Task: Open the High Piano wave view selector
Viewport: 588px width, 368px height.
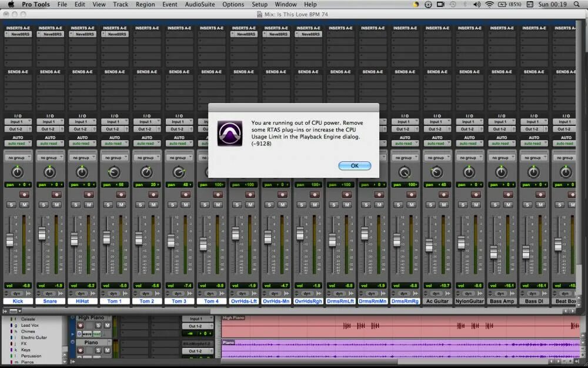Action: pyautogui.click(x=86, y=334)
